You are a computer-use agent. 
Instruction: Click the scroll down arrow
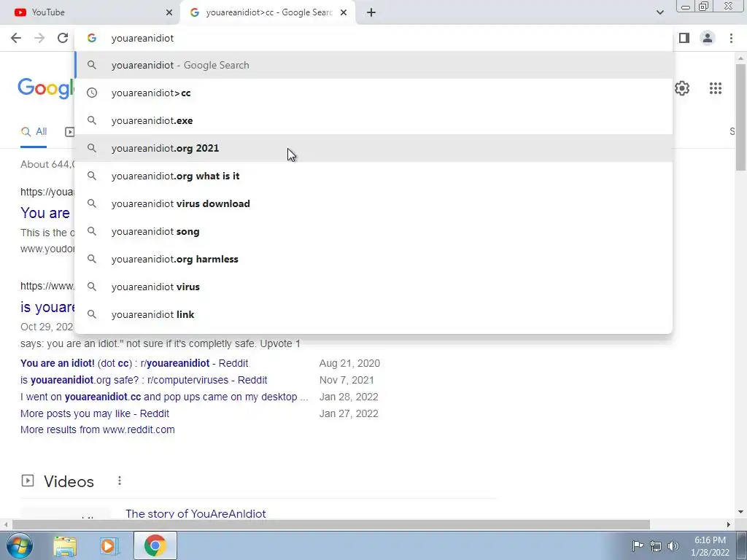pos(740,512)
